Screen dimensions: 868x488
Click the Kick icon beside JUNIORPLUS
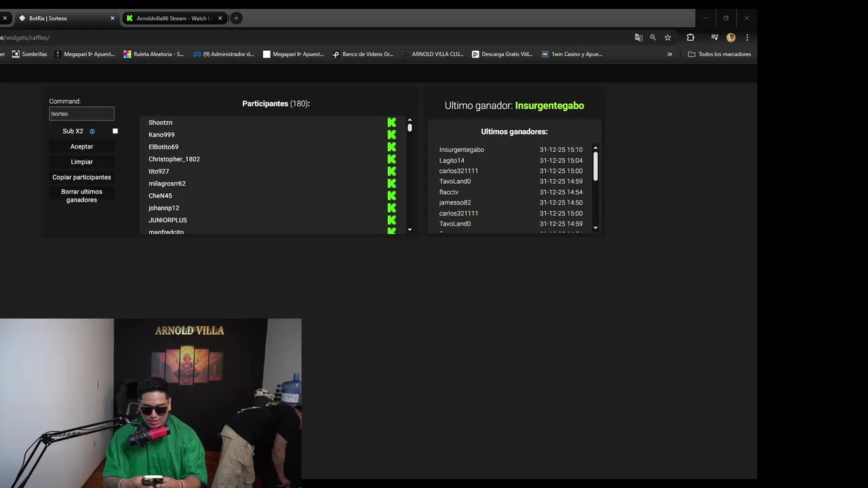point(391,220)
